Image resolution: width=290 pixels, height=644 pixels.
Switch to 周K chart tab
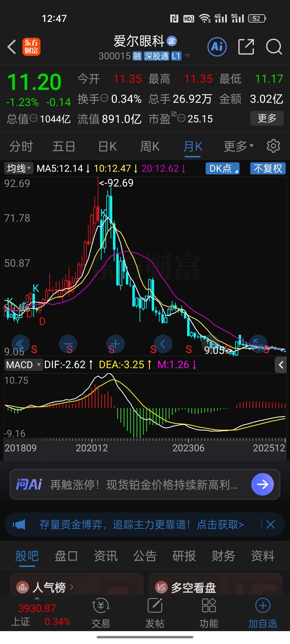(x=150, y=147)
